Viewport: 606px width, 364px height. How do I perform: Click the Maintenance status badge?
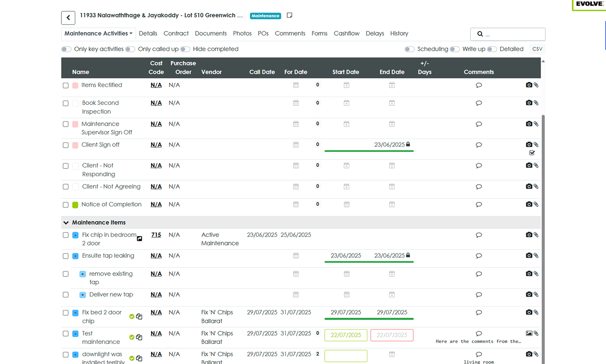point(265,16)
